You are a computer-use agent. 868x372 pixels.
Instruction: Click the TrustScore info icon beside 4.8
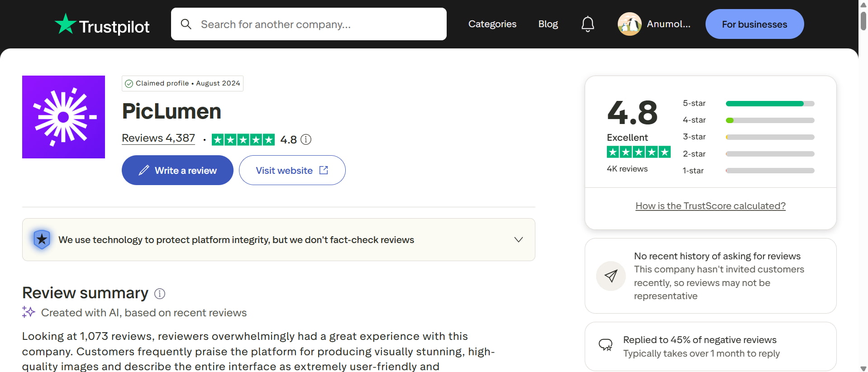point(306,139)
